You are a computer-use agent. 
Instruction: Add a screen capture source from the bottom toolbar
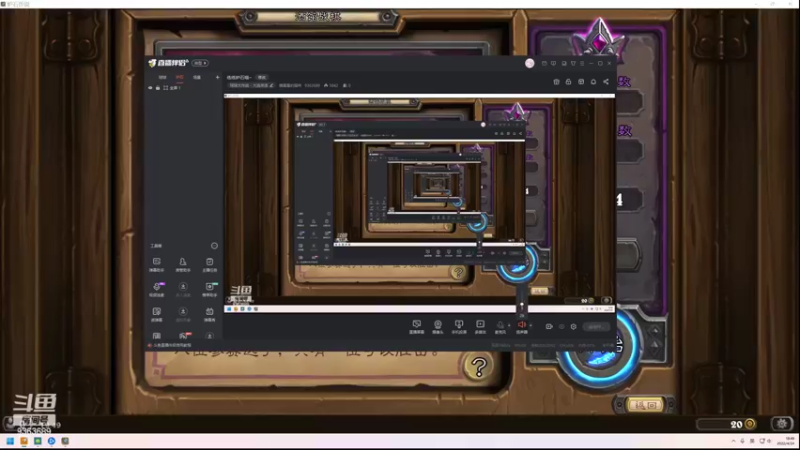417,327
